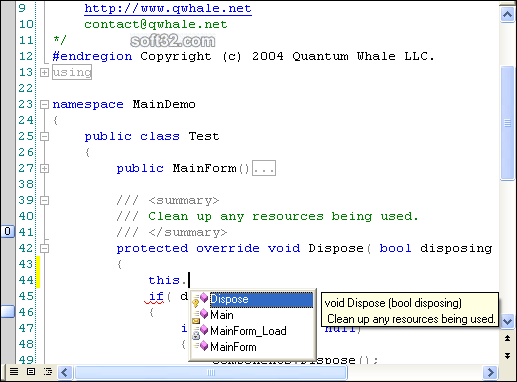Click the contact@qwhale.net email text
The image size is (517, 382).
tap(156, 24)
